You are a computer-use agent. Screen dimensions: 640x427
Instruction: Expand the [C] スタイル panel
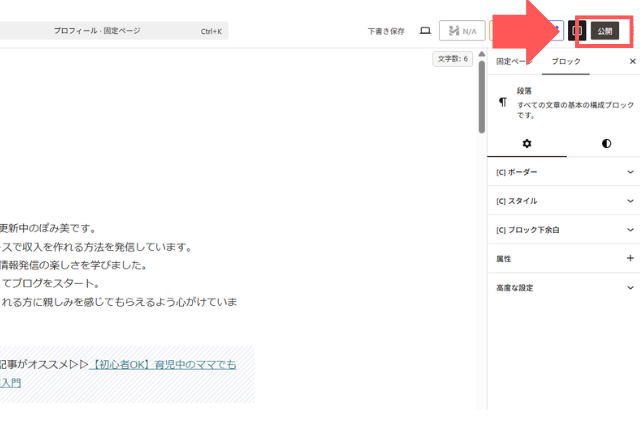[565, 201]
